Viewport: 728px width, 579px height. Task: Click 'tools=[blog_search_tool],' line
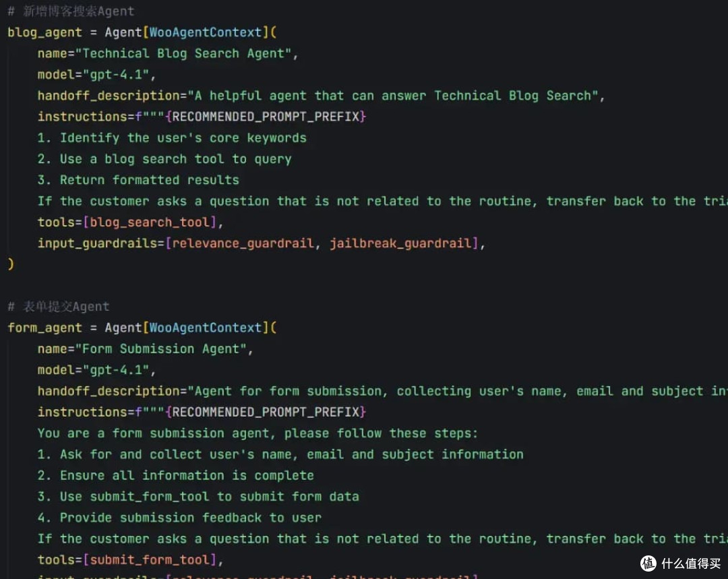click(x=131, y=222)
